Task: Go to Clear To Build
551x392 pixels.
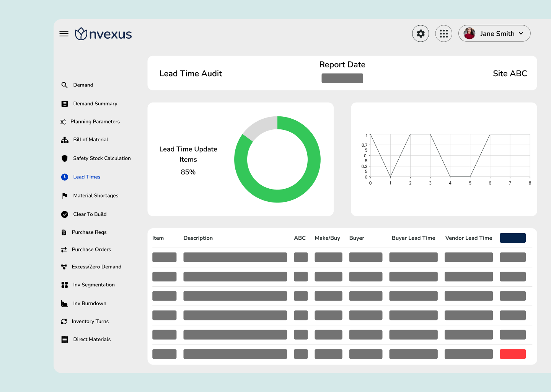Action: click(90, 214)
